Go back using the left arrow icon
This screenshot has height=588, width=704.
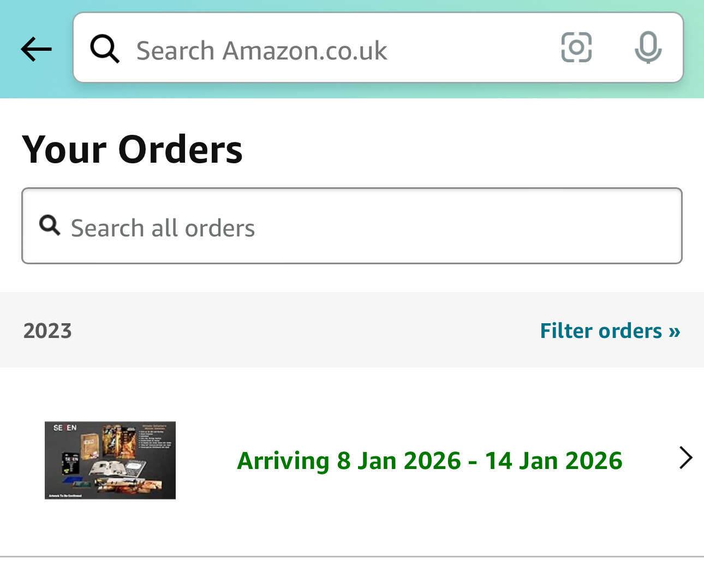click(36, 49)
